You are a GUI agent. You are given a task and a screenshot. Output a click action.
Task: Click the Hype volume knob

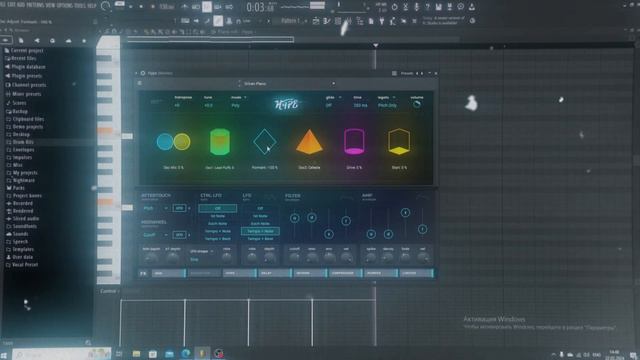coord(417,104)
